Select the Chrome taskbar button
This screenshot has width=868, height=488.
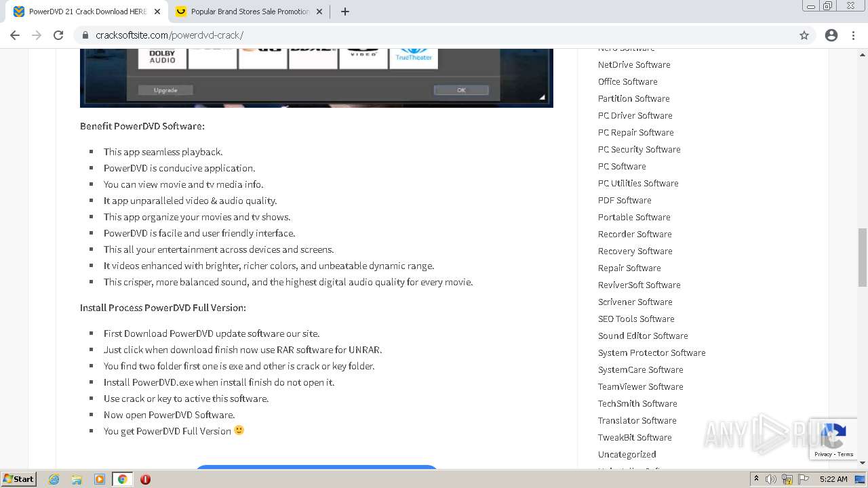click(122, 479)
